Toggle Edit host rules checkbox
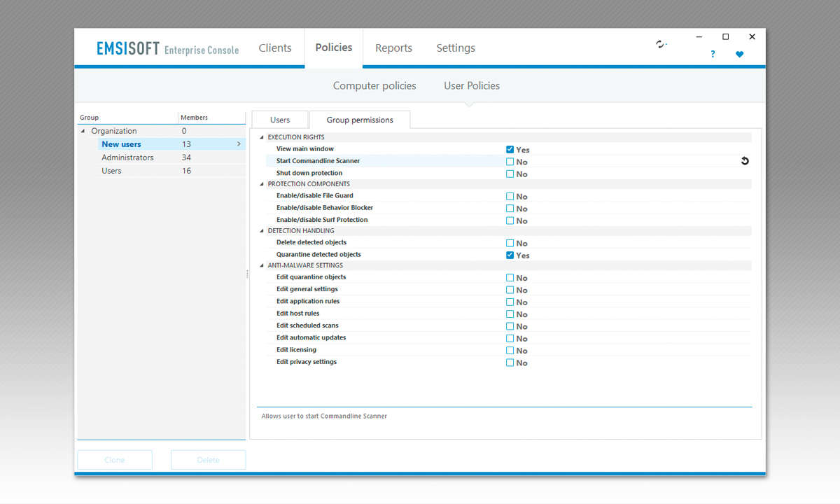This screenshot has width=840, height=504. [510, 314]
